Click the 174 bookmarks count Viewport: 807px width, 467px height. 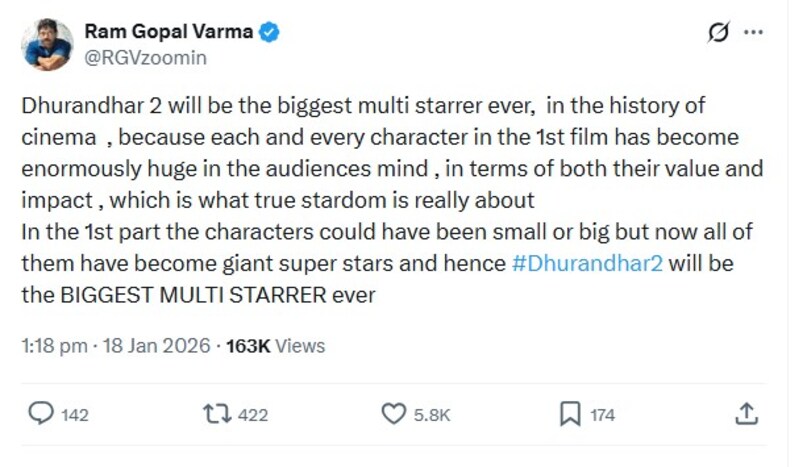602,415
